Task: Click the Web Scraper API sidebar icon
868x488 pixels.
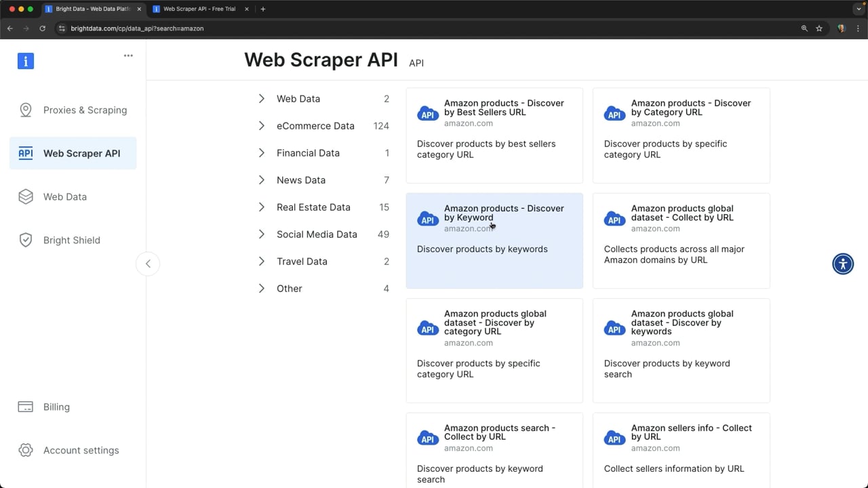Action: [26, 153]
